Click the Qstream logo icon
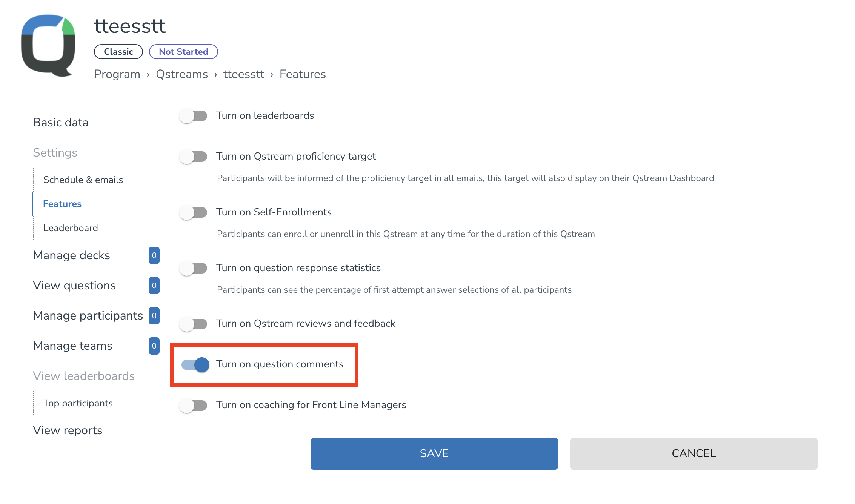 tap(48, 45)
